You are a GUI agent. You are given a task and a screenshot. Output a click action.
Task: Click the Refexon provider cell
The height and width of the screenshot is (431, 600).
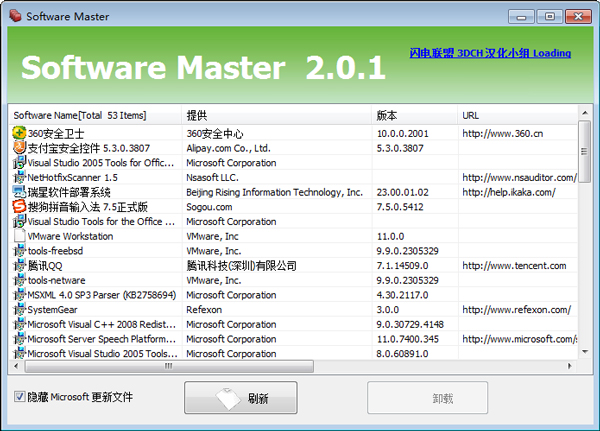click(x=204, y=310)
